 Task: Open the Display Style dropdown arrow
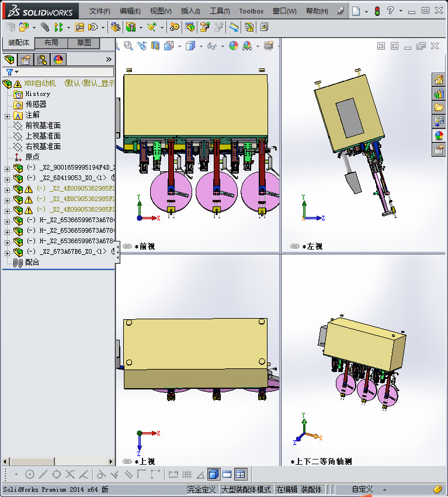(x=201, y=47)
